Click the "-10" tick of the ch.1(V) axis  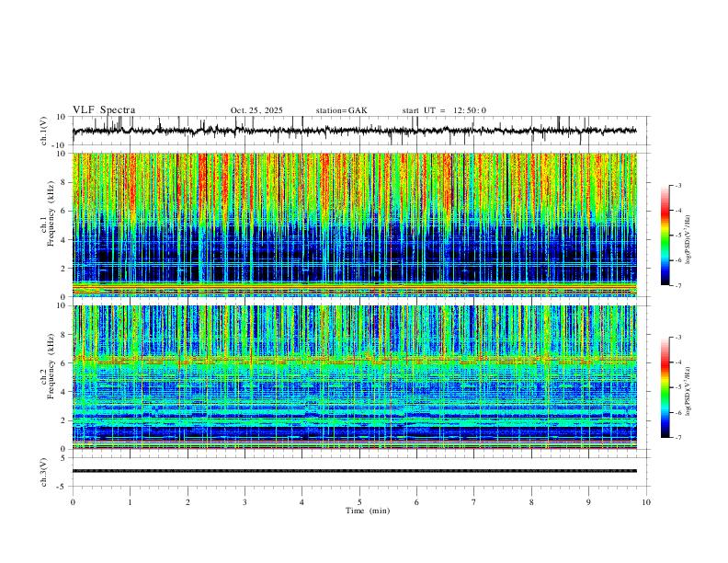click(x=60, y=145)
